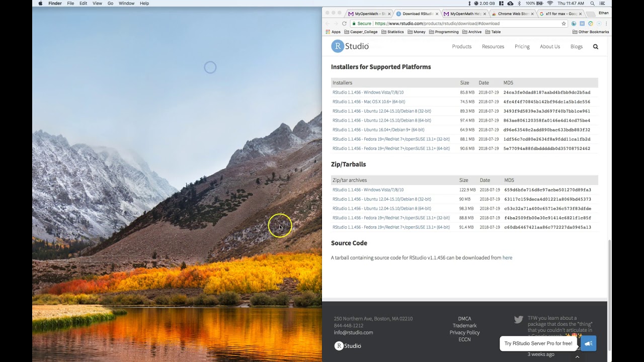Click the scroll-to-top chevron at page bottom

pos(577,357)
